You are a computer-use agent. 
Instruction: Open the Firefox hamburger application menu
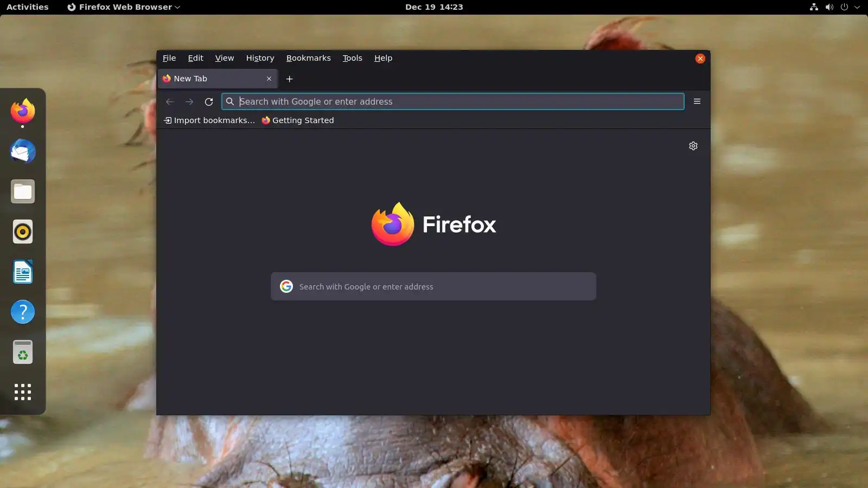tap(697, 101)
